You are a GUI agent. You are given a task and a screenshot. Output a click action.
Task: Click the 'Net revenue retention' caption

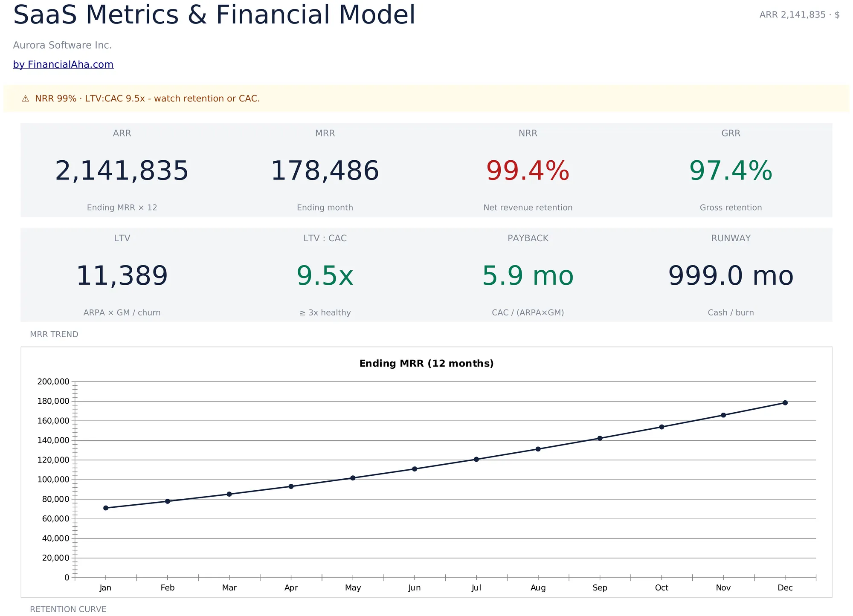528,208
